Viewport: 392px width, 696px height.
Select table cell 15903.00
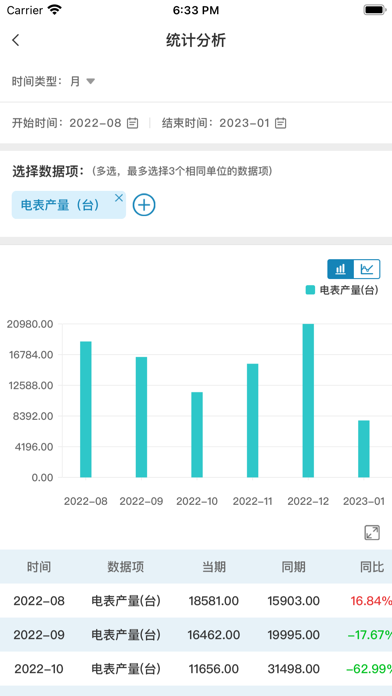coord(293,601)
